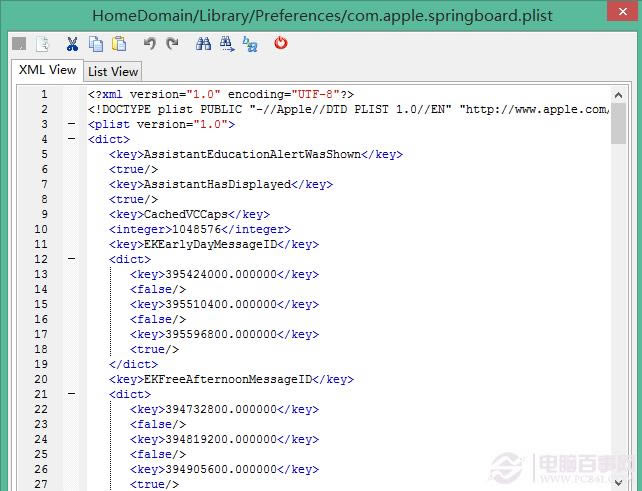The image size is (642, 491).
Task: Click the key 394819200.000000 line
Action: 224,439
